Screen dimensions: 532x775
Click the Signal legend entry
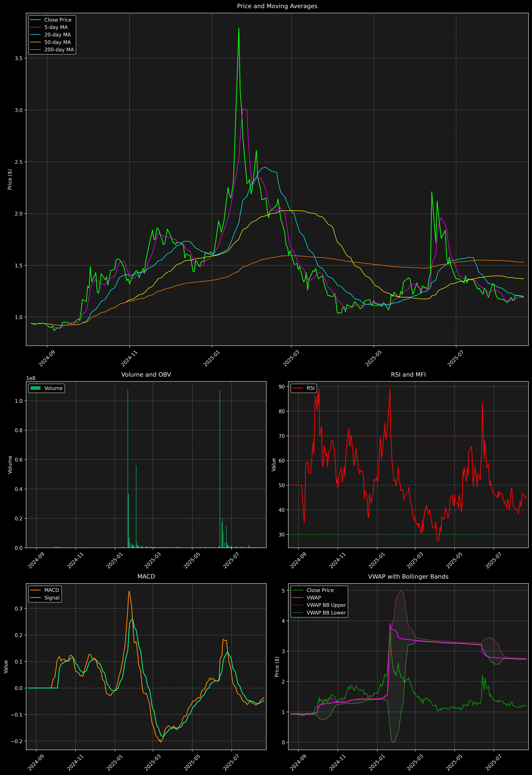pos(52,598)
